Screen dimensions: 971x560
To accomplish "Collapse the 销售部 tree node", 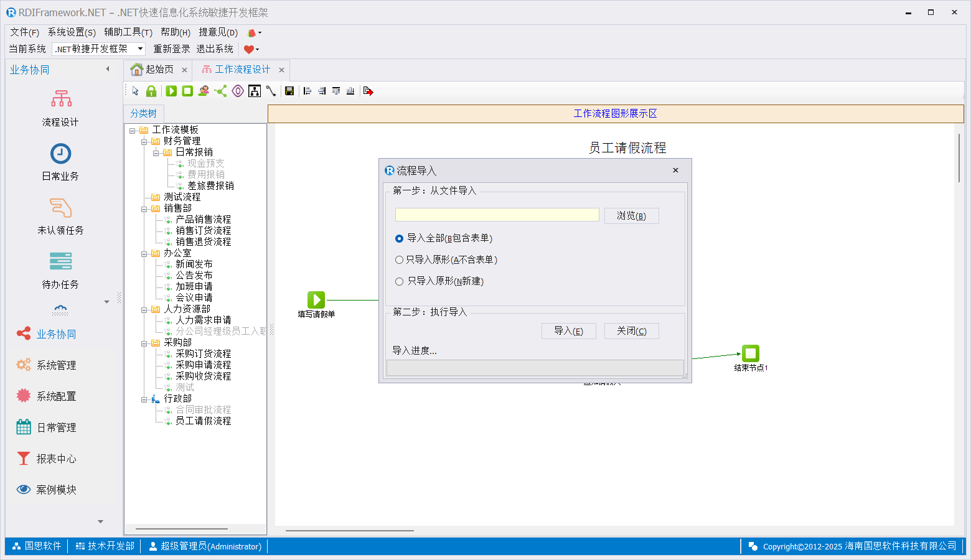I will point(144,209).
